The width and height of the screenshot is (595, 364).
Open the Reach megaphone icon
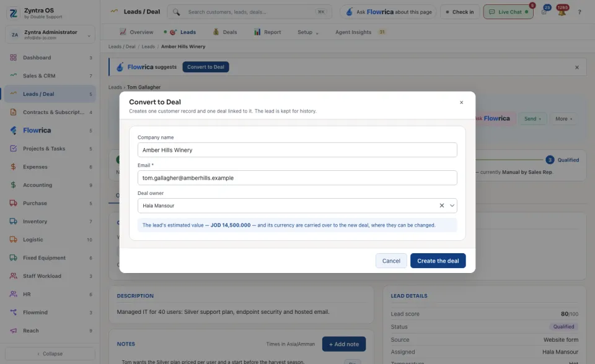[13, 330]
